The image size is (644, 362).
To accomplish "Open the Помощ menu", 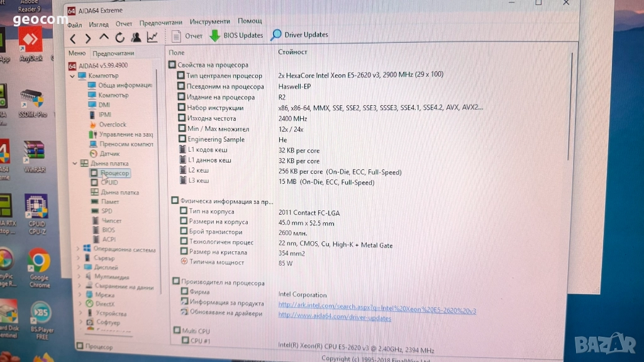I will 250,21.
